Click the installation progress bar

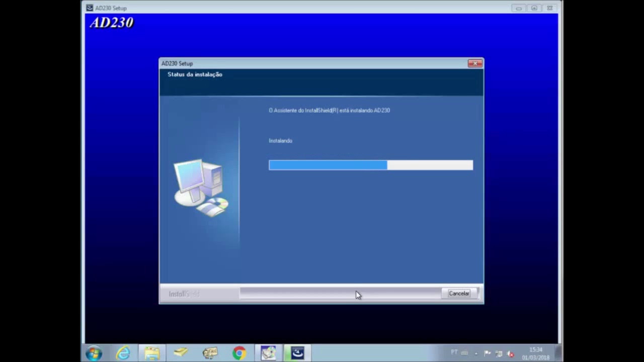(x=371, y=165)
